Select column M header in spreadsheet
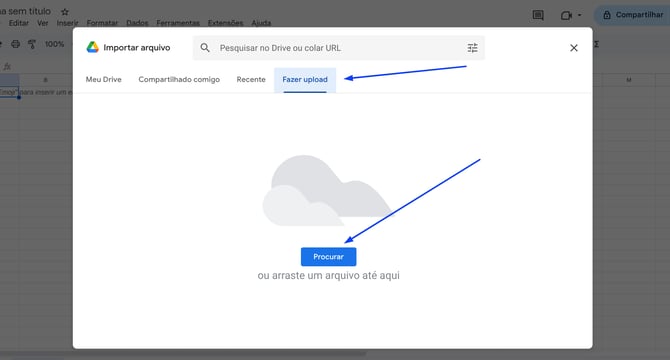Viewport: 670px width, 360px height. point(629,80)
